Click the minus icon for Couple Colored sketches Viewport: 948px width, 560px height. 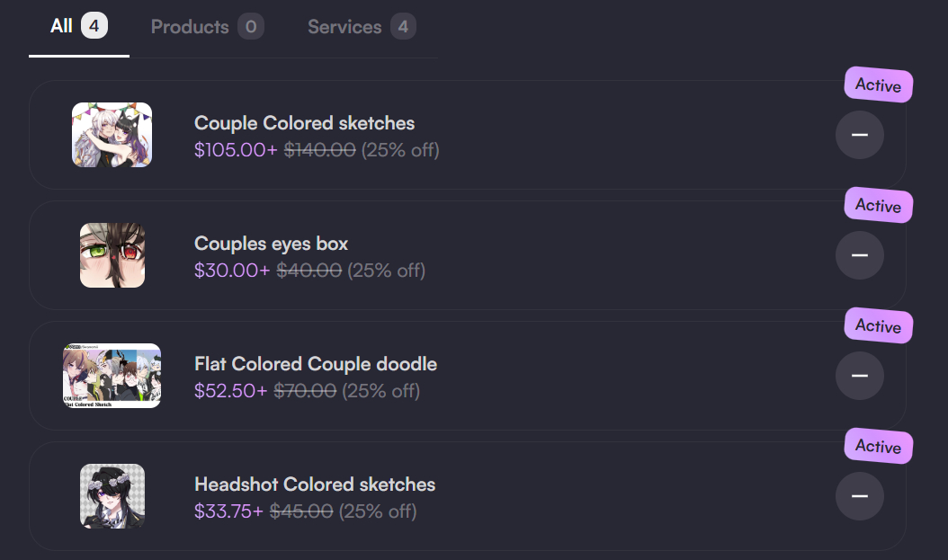click(859, 135)
